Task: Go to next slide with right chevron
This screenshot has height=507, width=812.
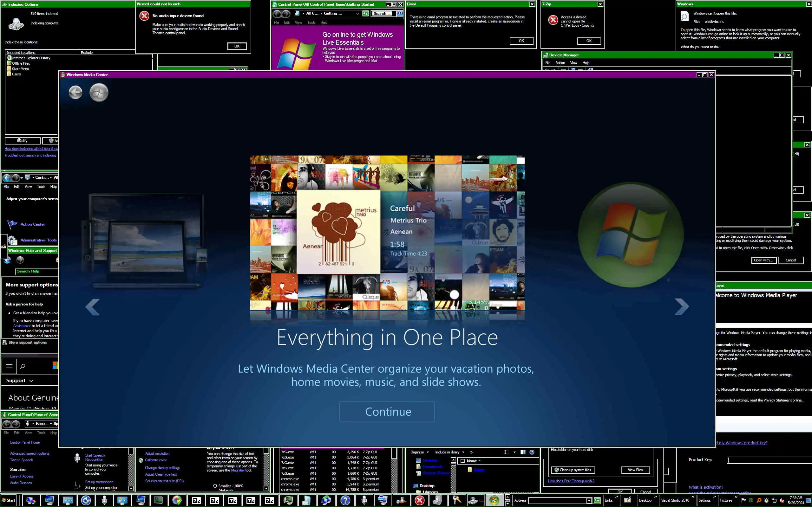Action: [681, 306]
